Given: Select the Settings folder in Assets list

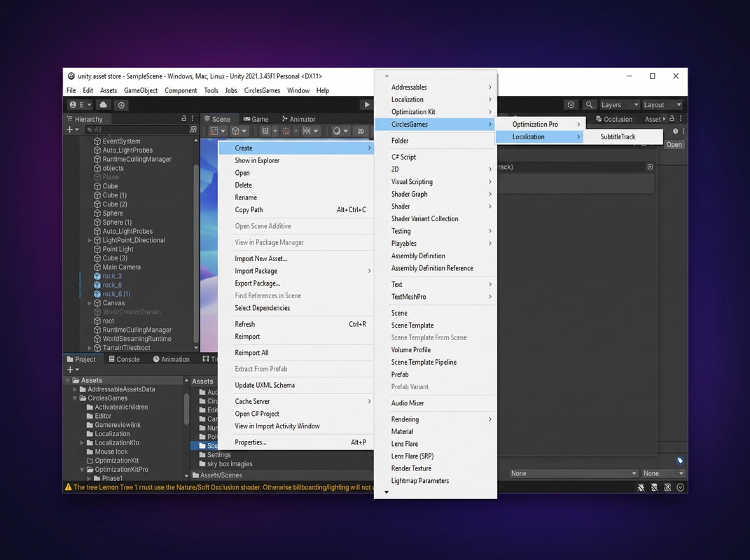Looking at the screenshot, I should tap(218, 455).
